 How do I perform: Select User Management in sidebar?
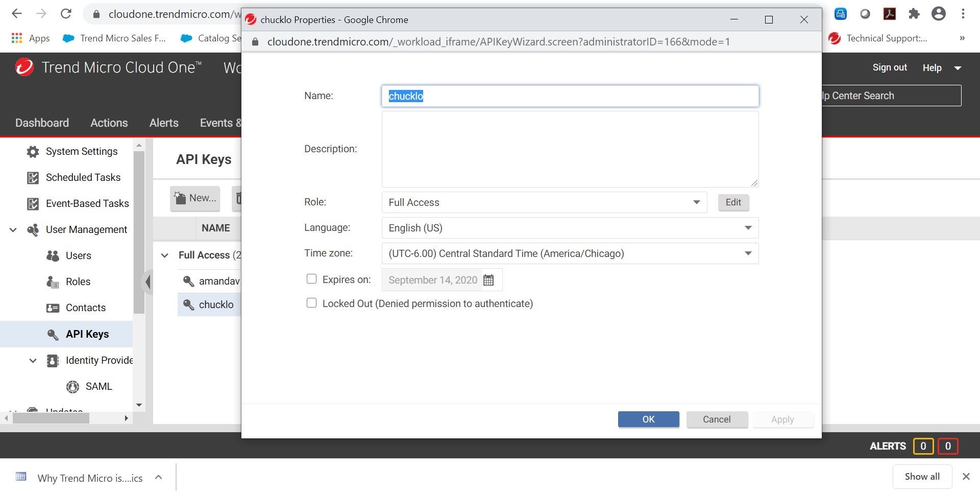86,229
